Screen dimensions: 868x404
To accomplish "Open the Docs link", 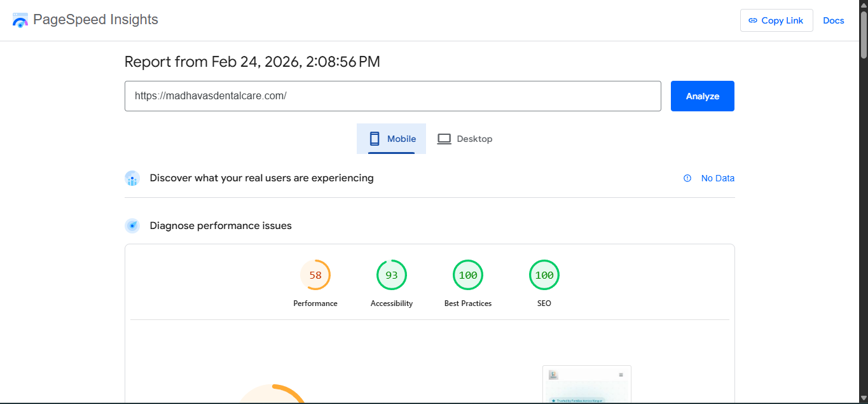I will [x=834, y=20].
